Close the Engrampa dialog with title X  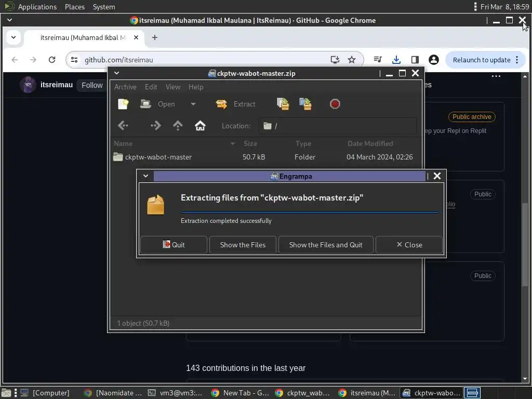tap(437, 176)
